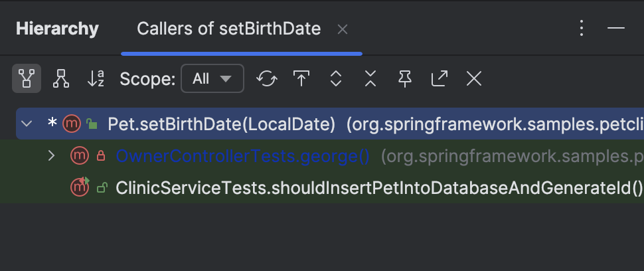Collapse all hierarchy nodes
This screenshot has height=271, width=644.
(x=370, y=79)
